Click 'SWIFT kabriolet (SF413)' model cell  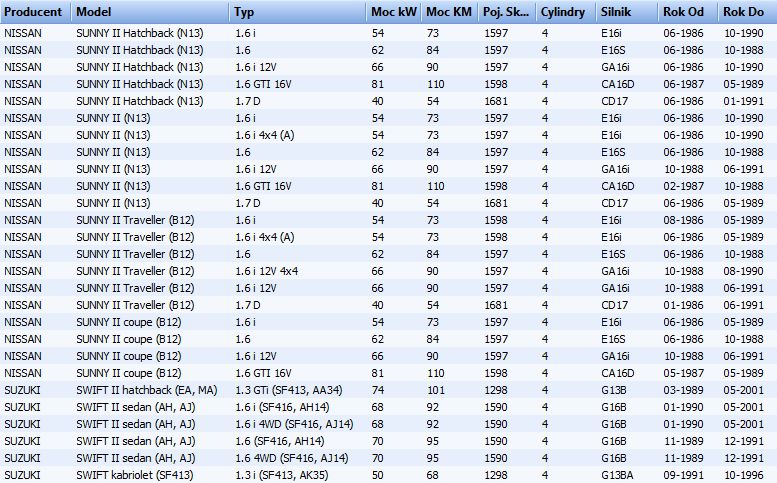click(x=135, y=476)
